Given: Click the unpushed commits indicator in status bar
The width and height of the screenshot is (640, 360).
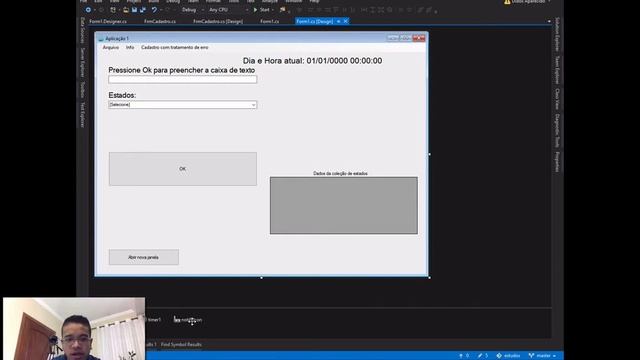Looking at the screenshot, I should point(464,356).
